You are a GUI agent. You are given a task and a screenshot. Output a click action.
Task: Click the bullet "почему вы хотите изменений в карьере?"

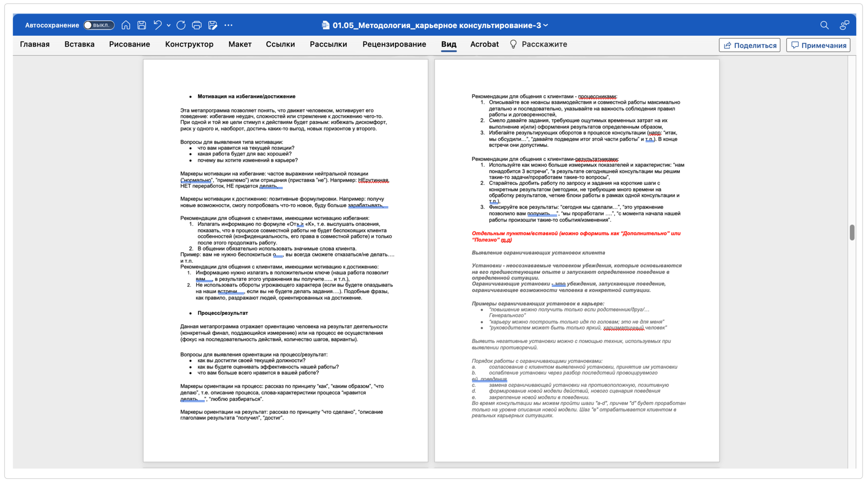click(247, 160)
